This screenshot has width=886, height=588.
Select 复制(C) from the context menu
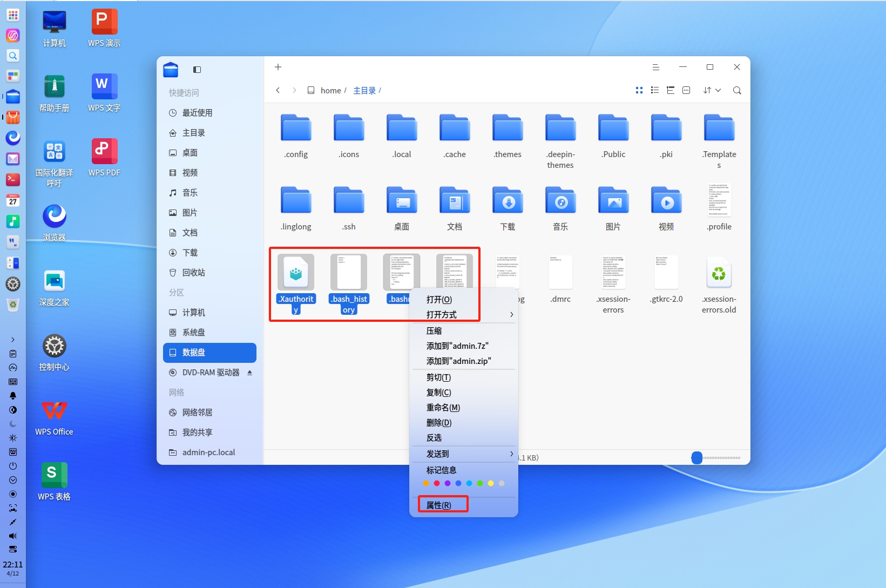464,392
